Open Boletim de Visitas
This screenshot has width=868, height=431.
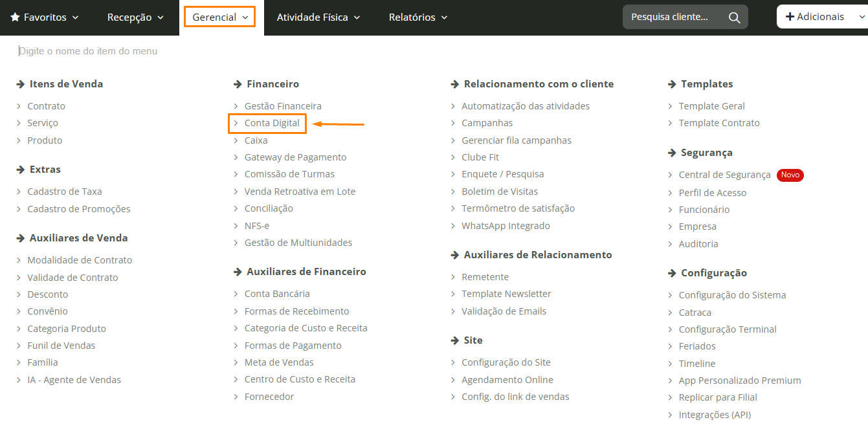500,192
